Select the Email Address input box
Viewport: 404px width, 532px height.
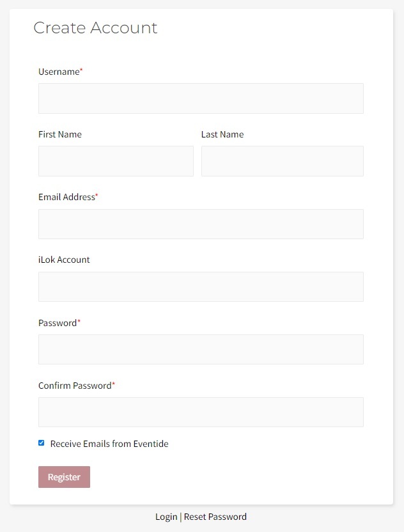[x=201, y=224]
